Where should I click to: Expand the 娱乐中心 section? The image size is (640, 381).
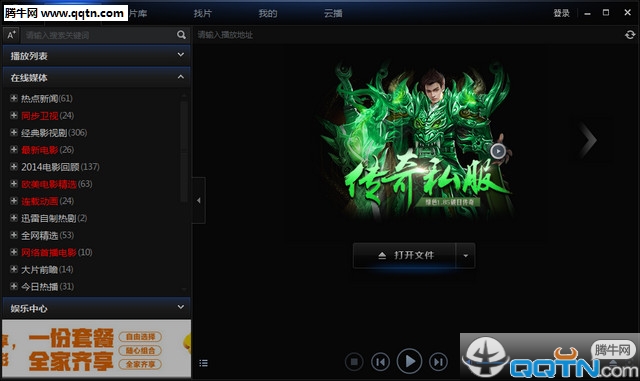point(180,307)
